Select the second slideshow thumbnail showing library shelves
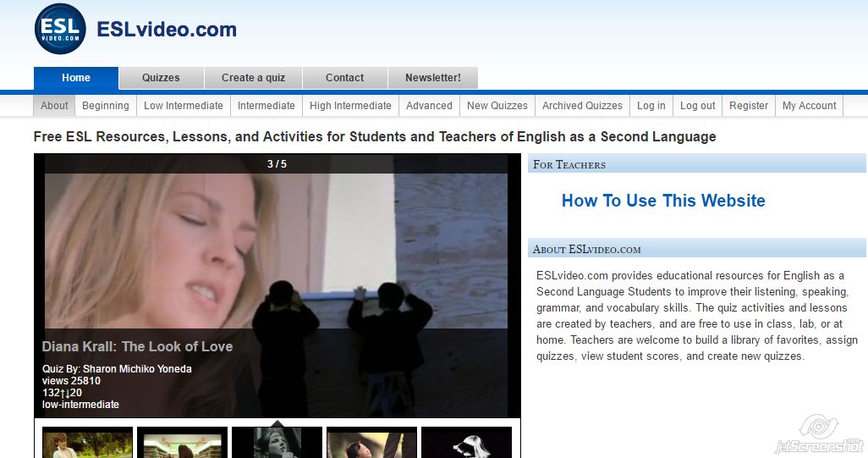868x458 pixels. [182, 443]
